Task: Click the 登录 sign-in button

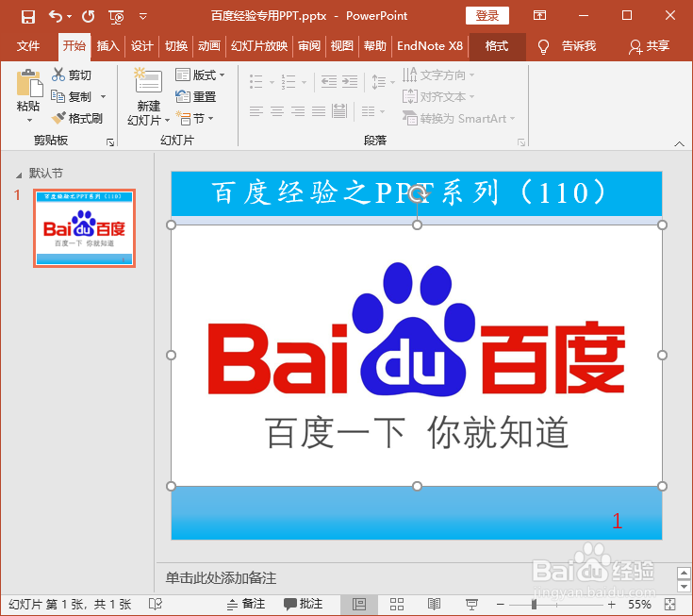Action: point(487,16)
